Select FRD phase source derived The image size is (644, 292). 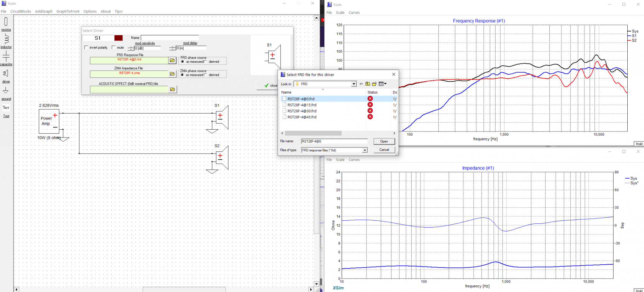coord(206,62)
